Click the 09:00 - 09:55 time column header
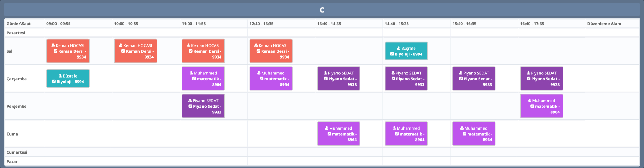The height and width of the screenshot is (168, 644). [x=59, y=24]
